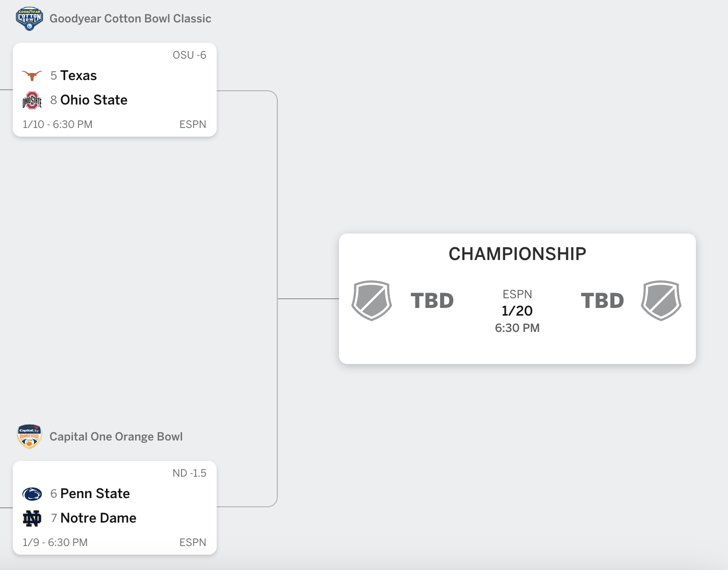The image size is (728, 570).
Task: Click the left TBD shield placeholder icon
Action: pos(372,300)
